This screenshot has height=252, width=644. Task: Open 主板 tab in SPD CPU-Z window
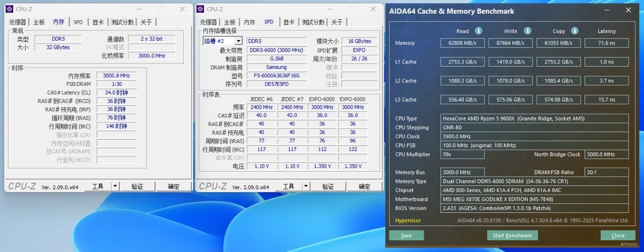(230, 22)
